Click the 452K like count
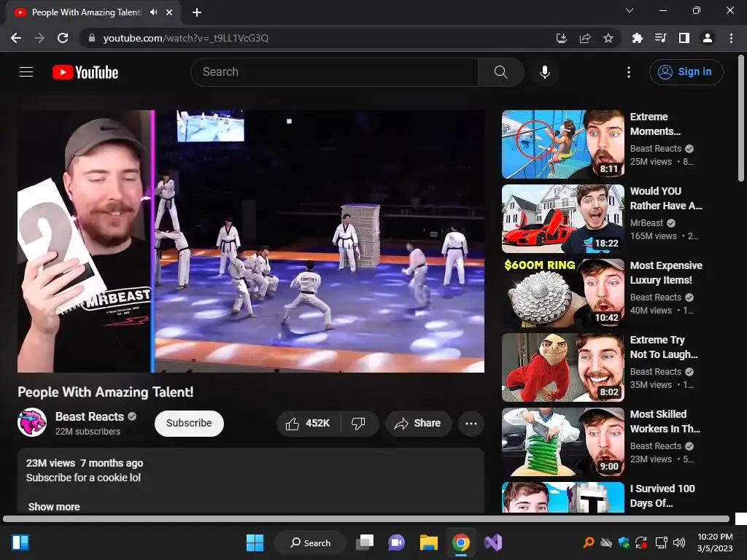 [x=318, y=424]
